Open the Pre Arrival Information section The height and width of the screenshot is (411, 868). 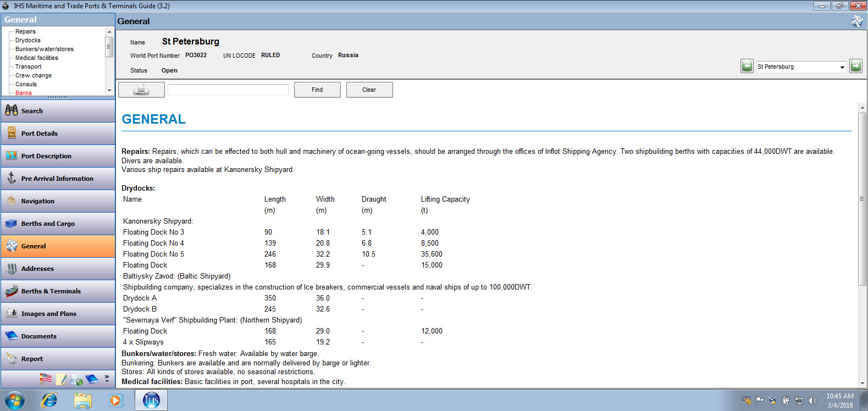58,179
